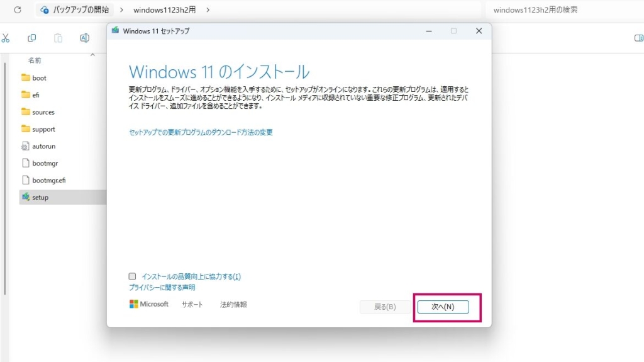Click the cloud backup icon in breadcrumb

click(45, 10)
